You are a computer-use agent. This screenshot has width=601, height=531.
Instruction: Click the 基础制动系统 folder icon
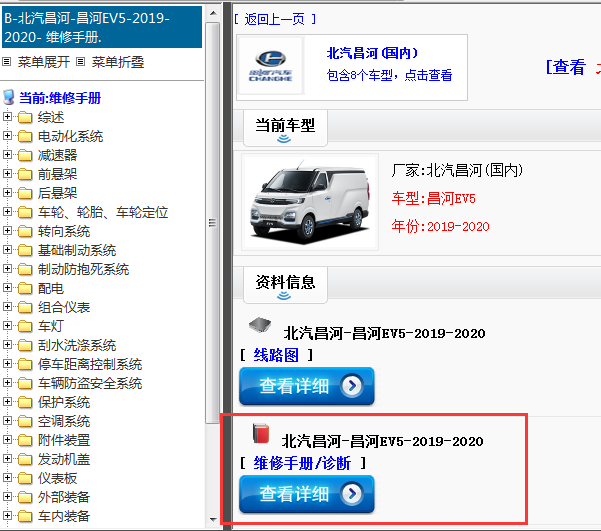(x=25, y=250)
